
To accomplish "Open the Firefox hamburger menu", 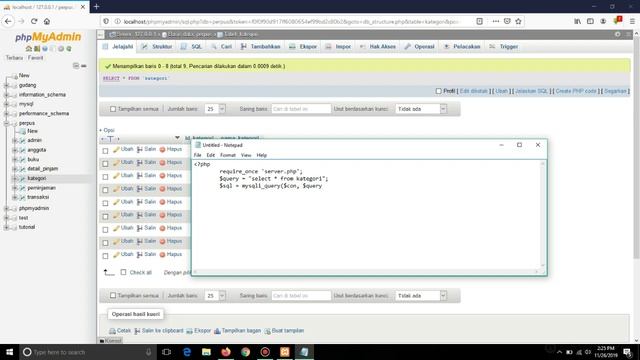I will [x=632, y=21].
